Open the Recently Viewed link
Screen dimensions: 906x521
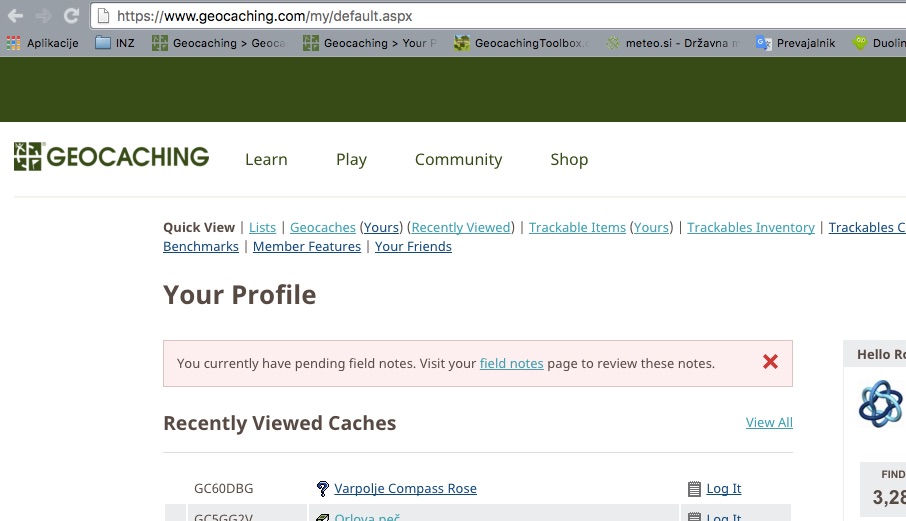pos(461,228)
